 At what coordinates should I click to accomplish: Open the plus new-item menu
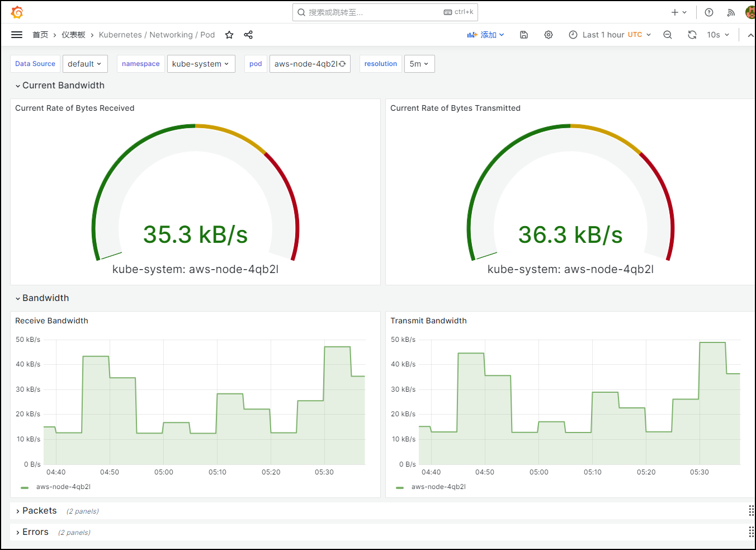click(x=679, y=12)
